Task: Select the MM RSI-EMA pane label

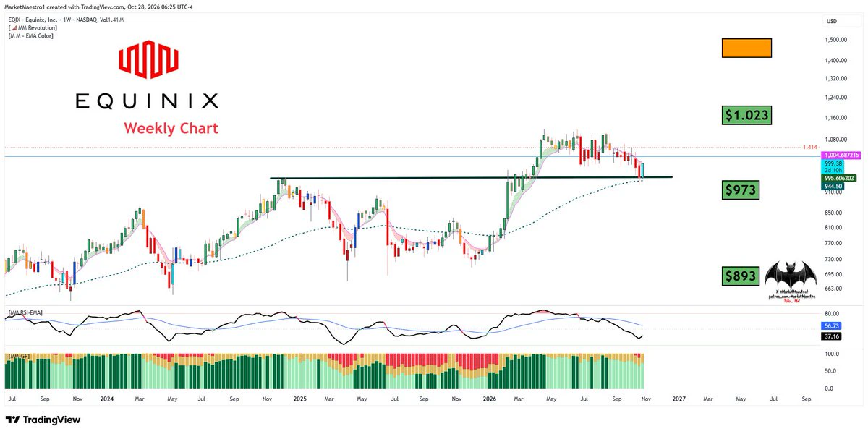Action: (25, 312)
